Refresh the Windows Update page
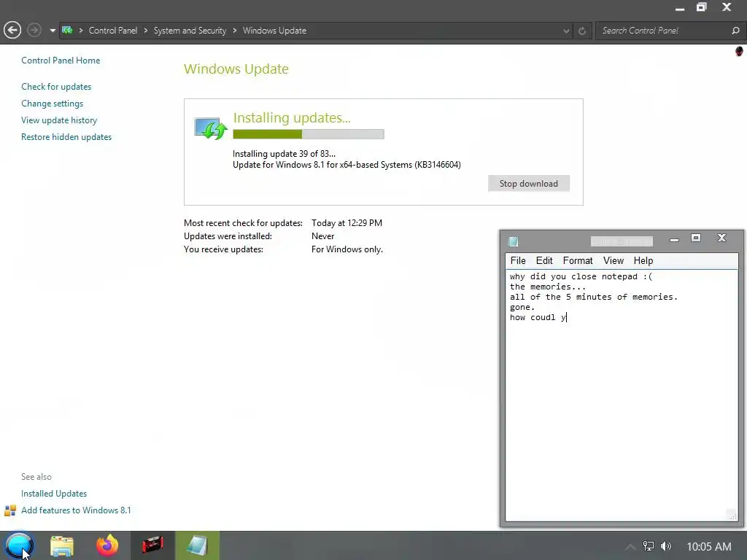The image size is (747, 560). pos(581,31)
